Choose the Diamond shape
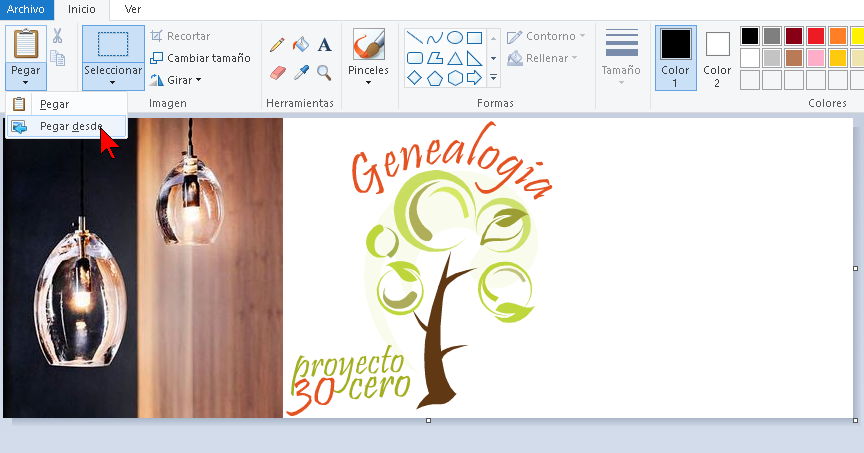864x453 pixels. click(414, 78)
